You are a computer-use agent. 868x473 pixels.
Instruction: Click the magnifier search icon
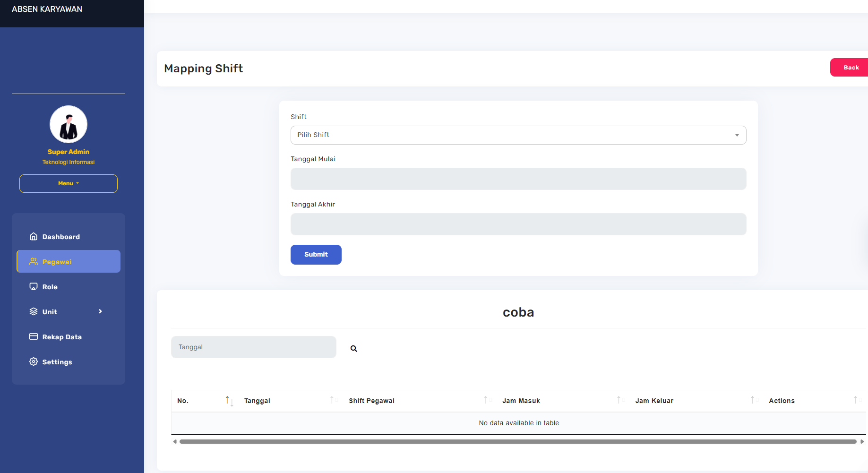[353, 349]
